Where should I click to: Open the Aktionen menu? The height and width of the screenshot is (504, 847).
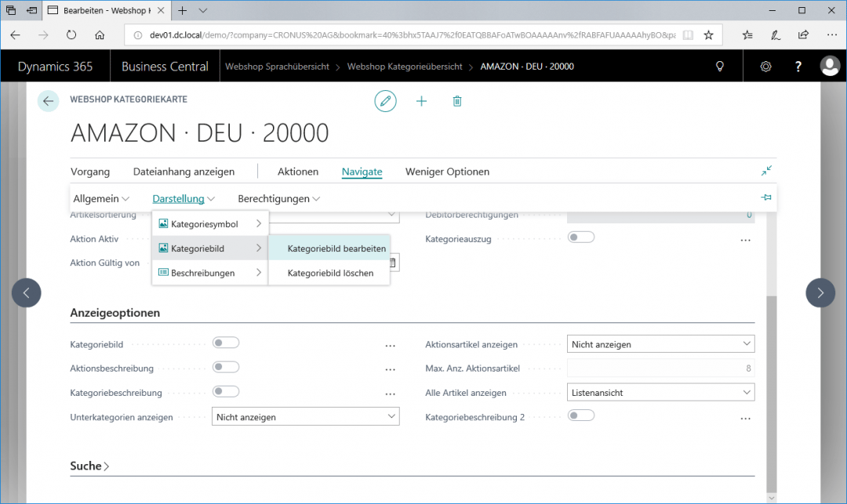coord(298,172)
